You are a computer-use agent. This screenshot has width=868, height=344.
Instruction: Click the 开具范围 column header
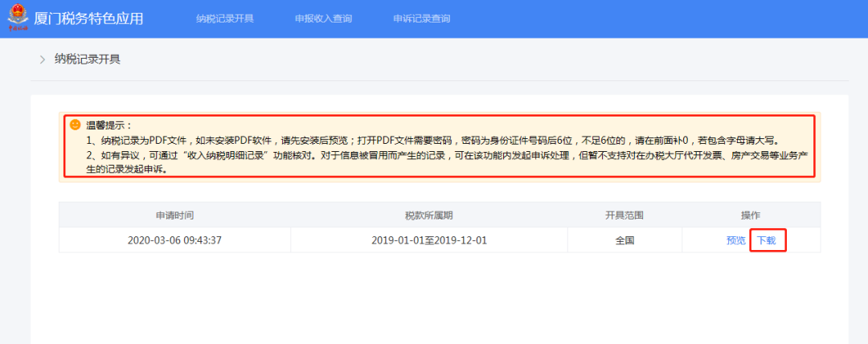tap(624, 215)
